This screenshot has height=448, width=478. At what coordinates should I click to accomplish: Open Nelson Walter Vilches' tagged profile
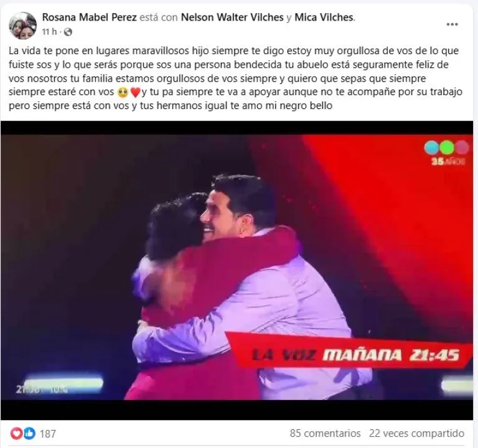tap(232, 17)
